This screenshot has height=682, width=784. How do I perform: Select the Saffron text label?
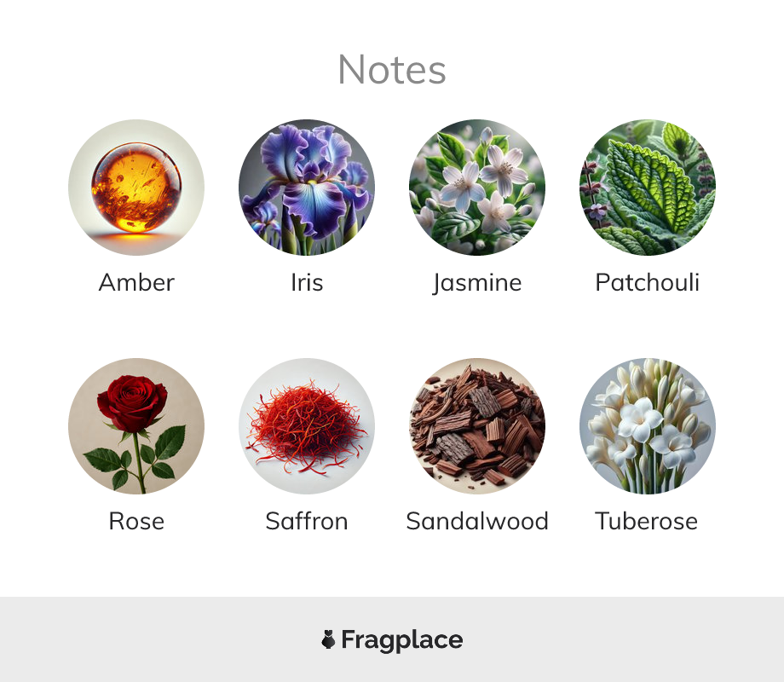tap(307, 521)
